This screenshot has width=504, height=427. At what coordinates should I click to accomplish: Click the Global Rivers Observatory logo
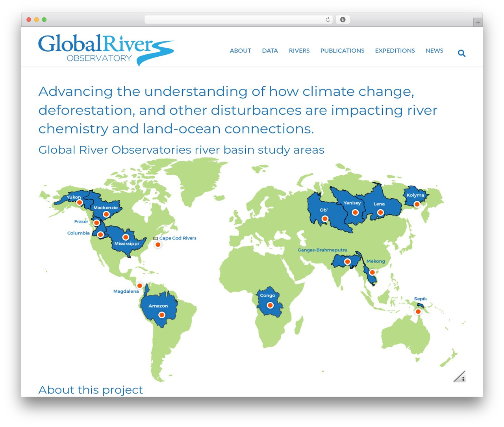[x=106, y=50]
